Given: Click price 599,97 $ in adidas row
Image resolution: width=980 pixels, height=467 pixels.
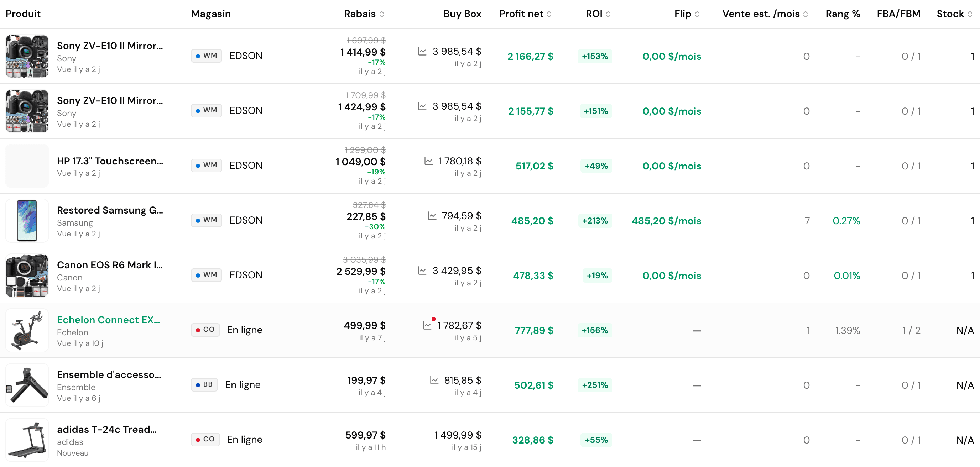Looking at the screenshot, I should tap(365, 435).
